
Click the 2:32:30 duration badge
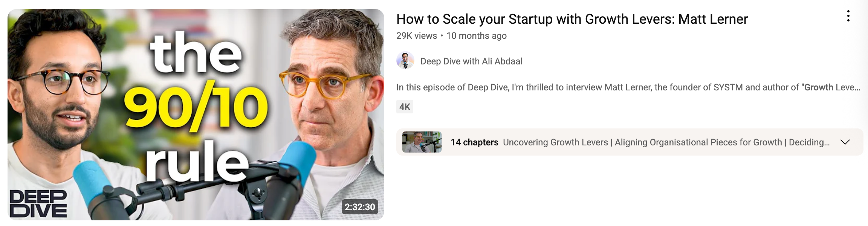[360, 207]
